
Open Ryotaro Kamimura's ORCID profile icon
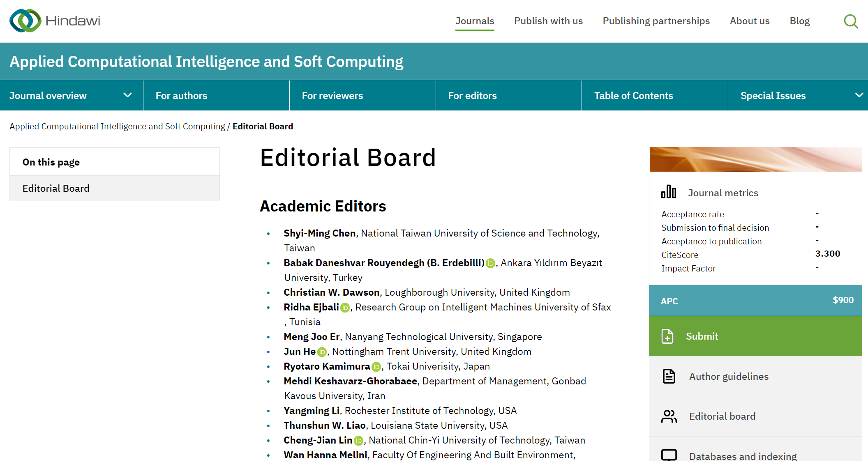(x=376, y=366)
